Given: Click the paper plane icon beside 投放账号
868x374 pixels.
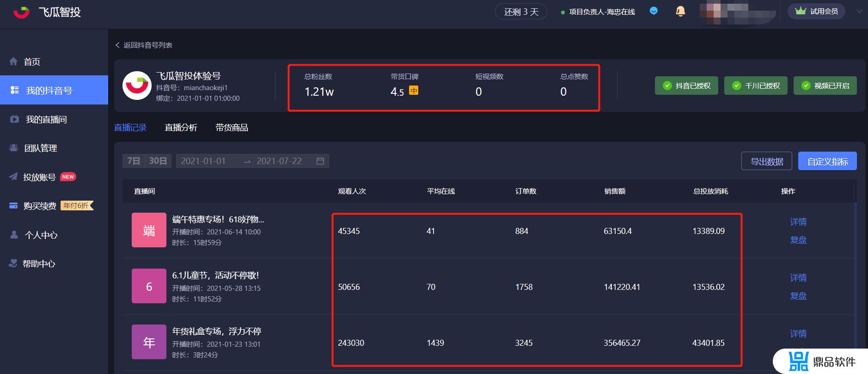Looking at the screenshot, I should click(13, 177).
